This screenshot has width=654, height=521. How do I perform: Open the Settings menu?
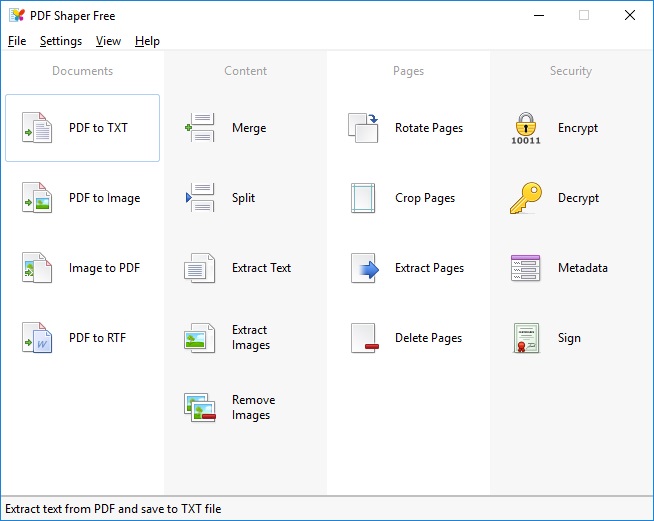pos(61,41)
